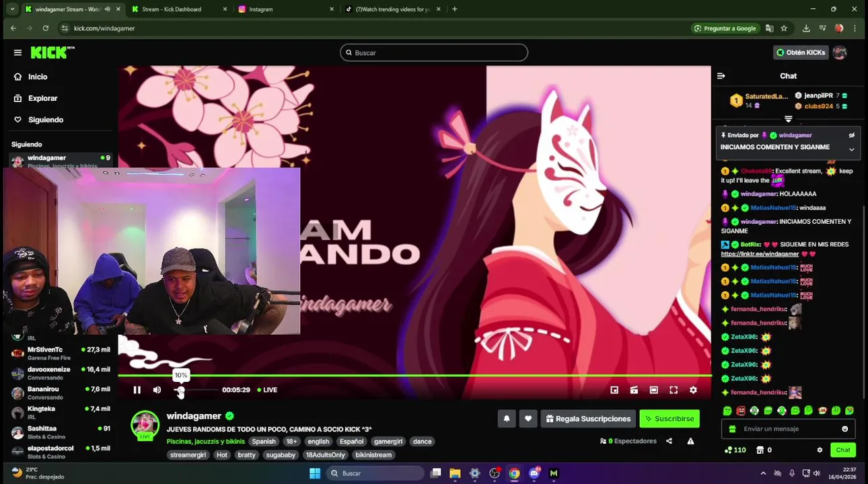Select the Spanish tag
Viewport: 868px width, 484px height.
pyautogui.click(x=264, y=442)
